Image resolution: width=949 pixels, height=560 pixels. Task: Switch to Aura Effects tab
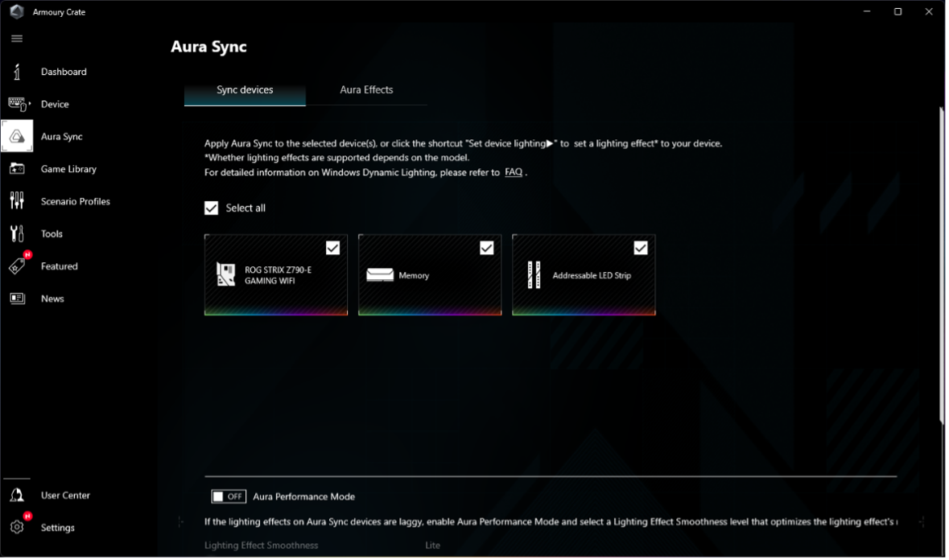point(366,90)
